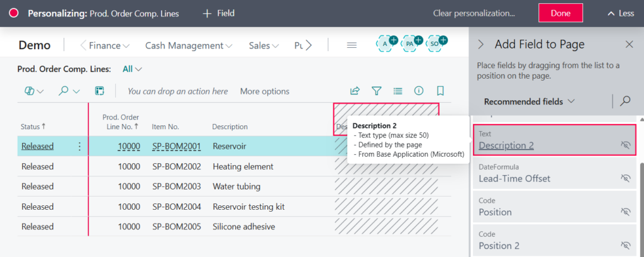Toggle hidden eye icon for Position 2
Viewport: 644px width, 257px height.
[625, 244]
